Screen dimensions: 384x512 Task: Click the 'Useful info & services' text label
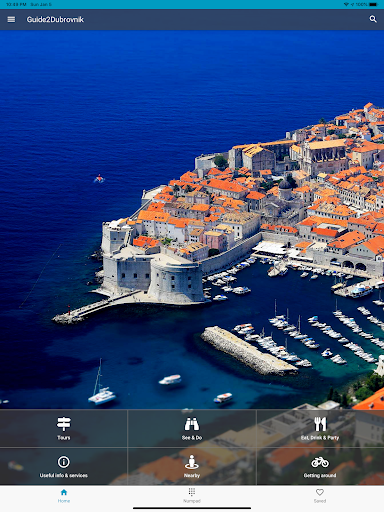click(64, 475)
